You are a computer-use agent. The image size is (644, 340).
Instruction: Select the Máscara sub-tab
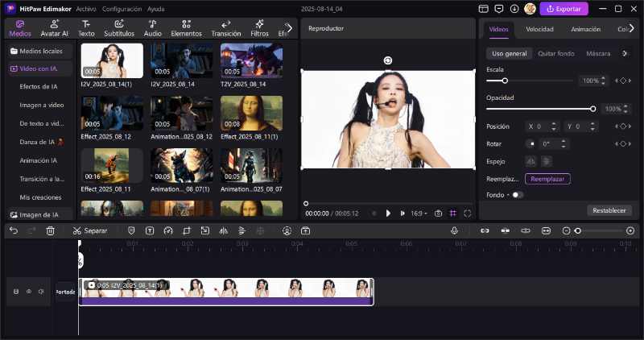(598, 53)
